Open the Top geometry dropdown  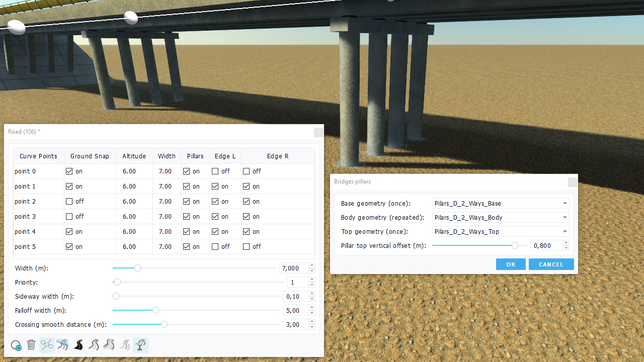coord(500,232)
